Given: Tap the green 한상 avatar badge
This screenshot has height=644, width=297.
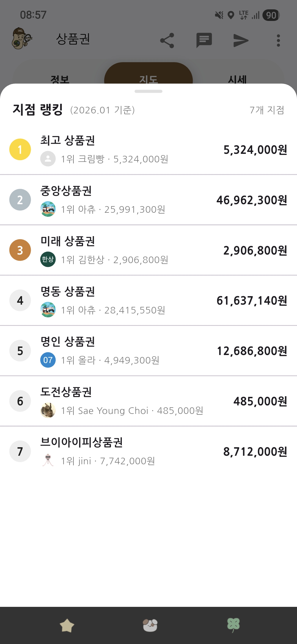Looking at the screenshot, I should [x=48, y=259].
